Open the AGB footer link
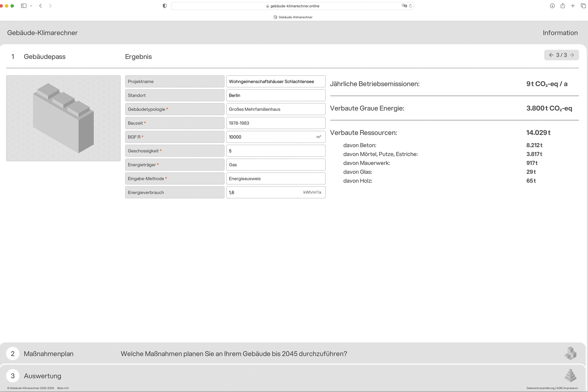 [559, 388]
